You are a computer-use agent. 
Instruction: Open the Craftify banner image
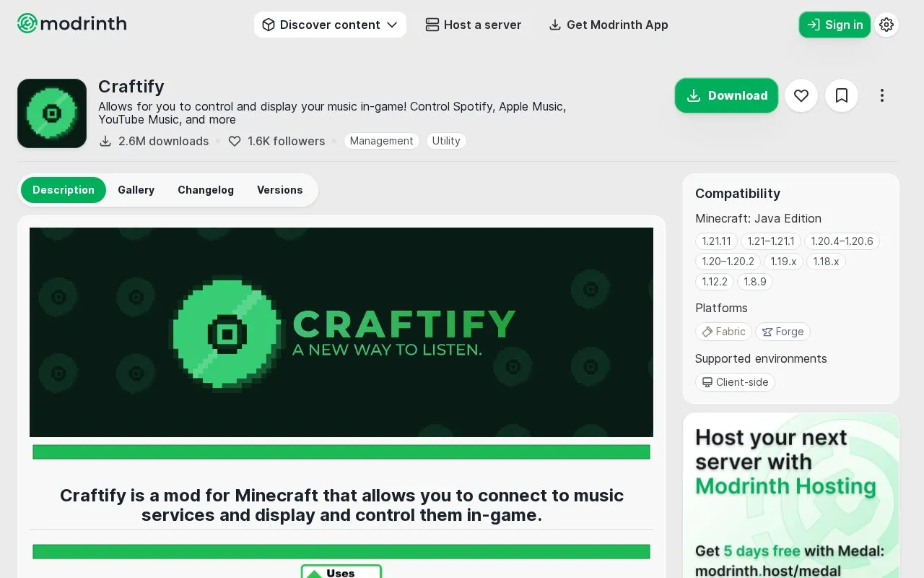(x=341, y=332)
